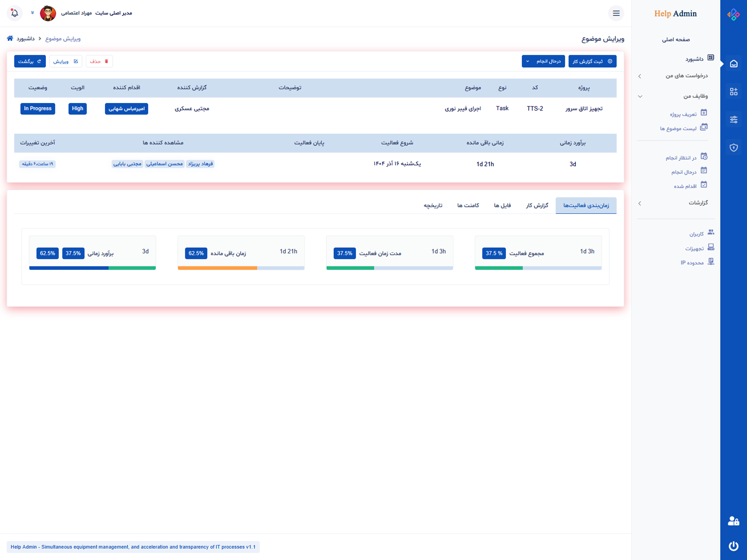The height and width of the screenshot is (560, 747).
Task: Switch to the گزارش کار tab
Action: pos(537,205)
